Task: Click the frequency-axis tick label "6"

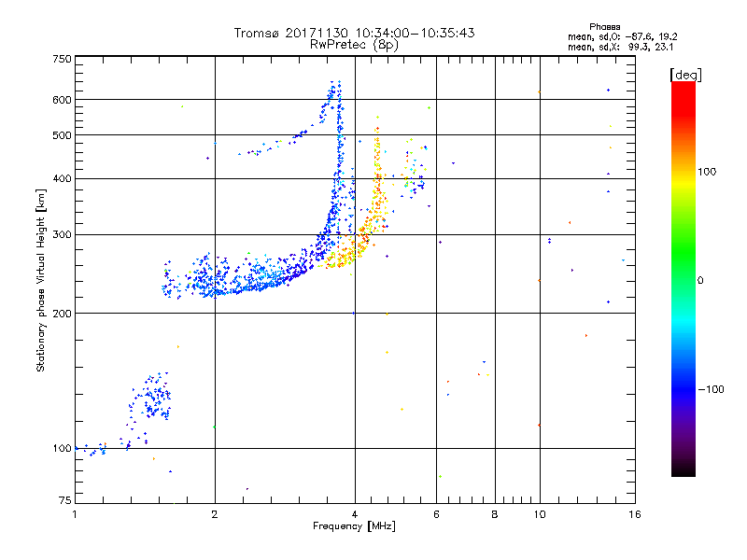Action: point(436,514)
